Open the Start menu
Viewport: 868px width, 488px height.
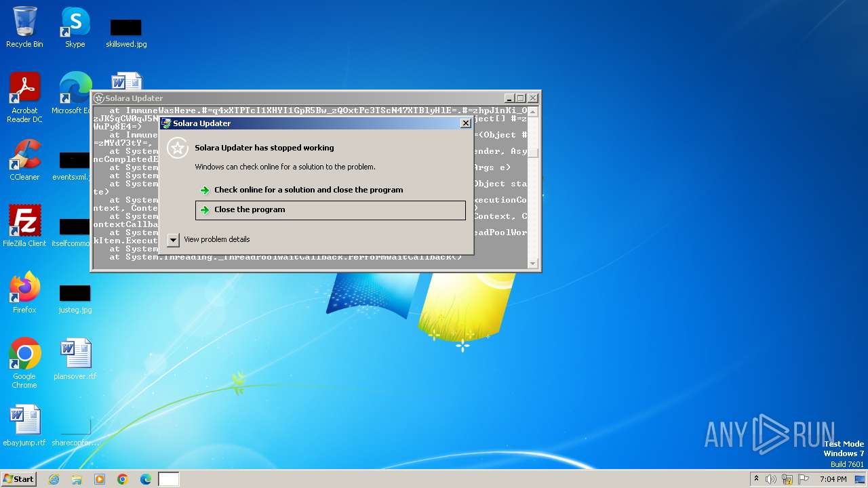pyautogui.click(x=19, y=479)
